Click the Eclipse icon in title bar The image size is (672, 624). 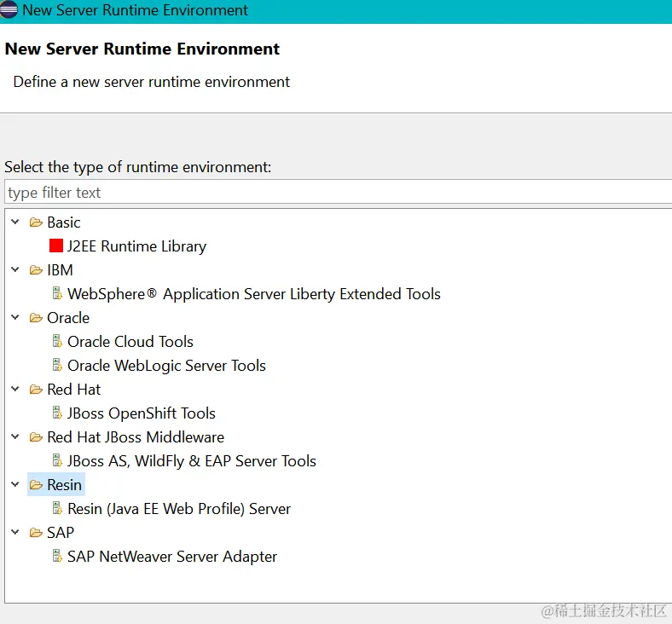(x=9, y=10)
